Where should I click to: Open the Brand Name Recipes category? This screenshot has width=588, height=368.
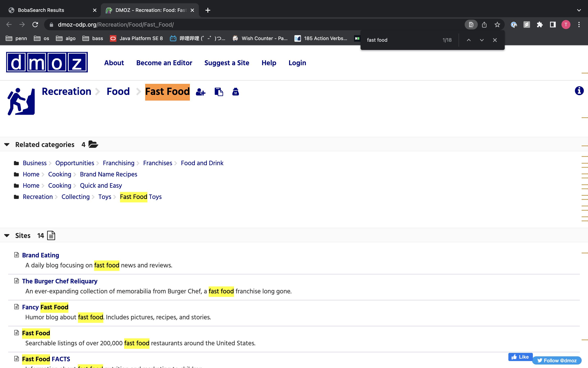tap(109, 174)
